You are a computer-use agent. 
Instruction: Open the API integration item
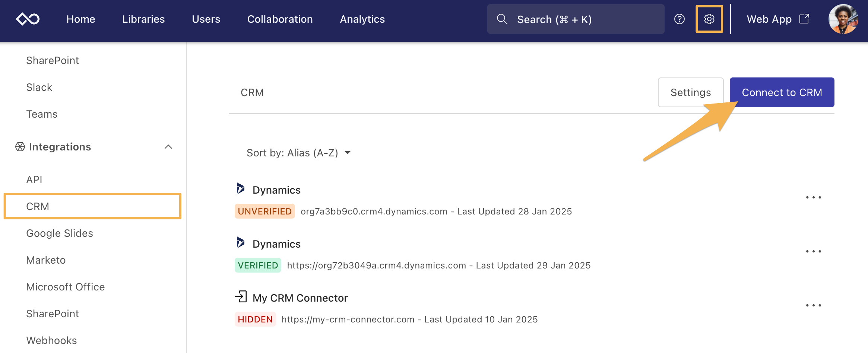pos(34,179)
